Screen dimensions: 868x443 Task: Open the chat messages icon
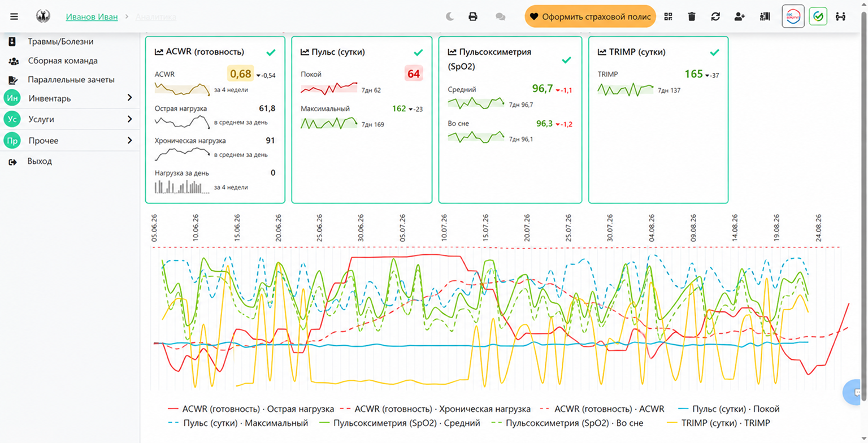coord(500,16)
